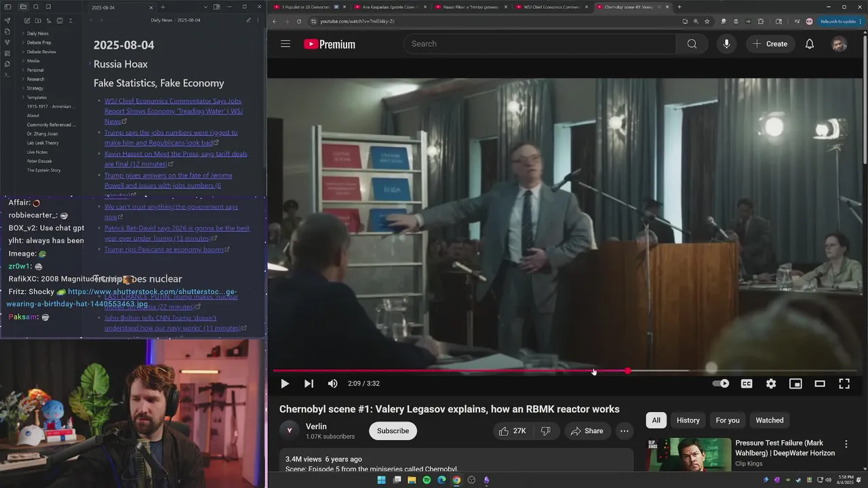Create new folder in Obsidian

pos(38,21)
